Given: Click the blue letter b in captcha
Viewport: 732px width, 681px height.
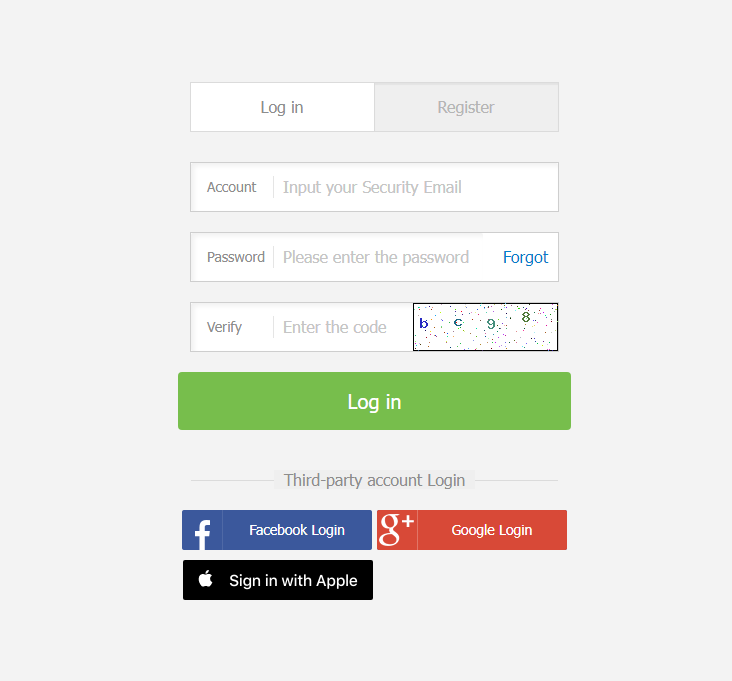Looking at the screenshot, I should coord(423,323).
